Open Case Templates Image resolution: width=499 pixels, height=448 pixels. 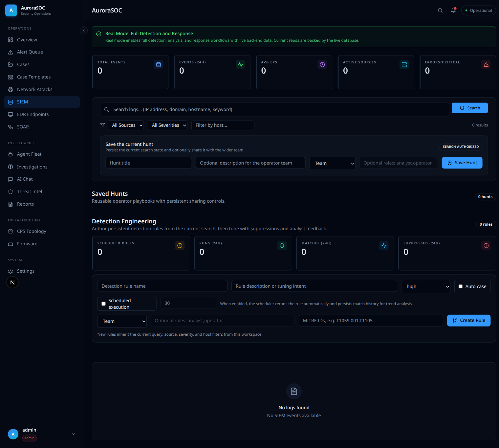click(42, 77)
